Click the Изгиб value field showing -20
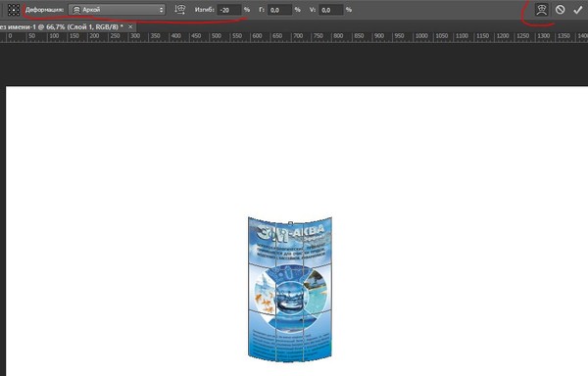 tap(228, 10)
